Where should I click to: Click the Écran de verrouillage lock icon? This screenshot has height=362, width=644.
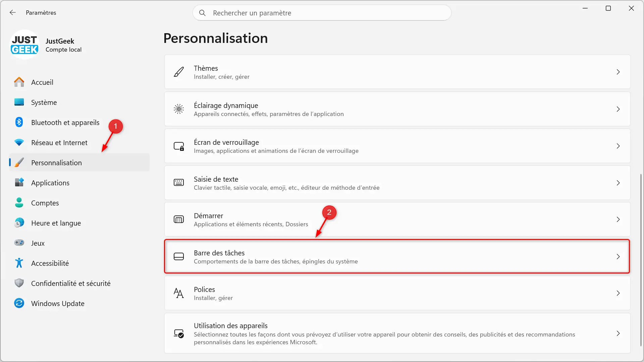coord(179,146)
